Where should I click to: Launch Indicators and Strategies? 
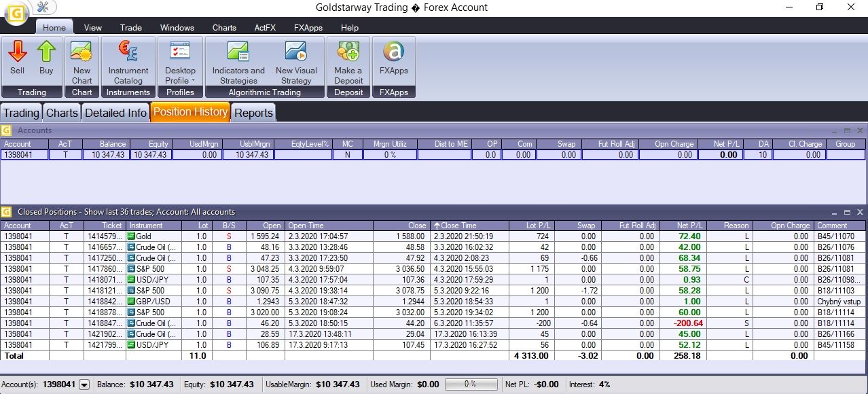pos(238,62)
